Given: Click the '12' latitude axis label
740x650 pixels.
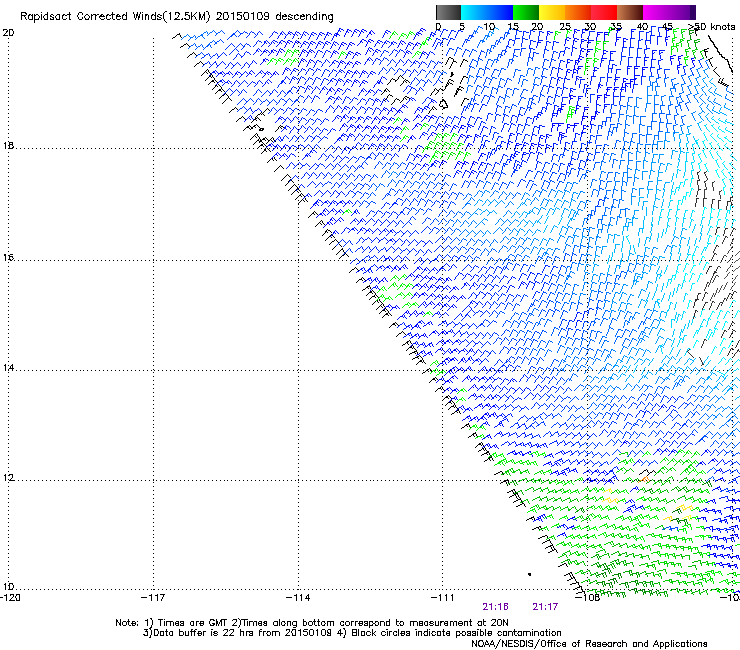Looking at the screenshot, I should (8, 478).
